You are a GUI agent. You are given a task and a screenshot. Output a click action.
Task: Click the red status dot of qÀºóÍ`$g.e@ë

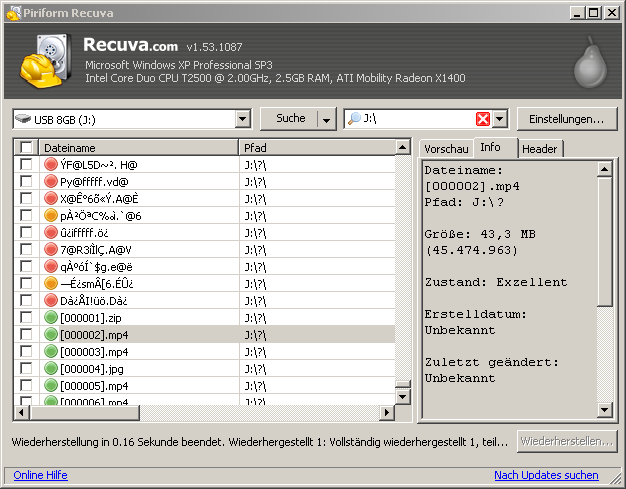click(51, 266)
